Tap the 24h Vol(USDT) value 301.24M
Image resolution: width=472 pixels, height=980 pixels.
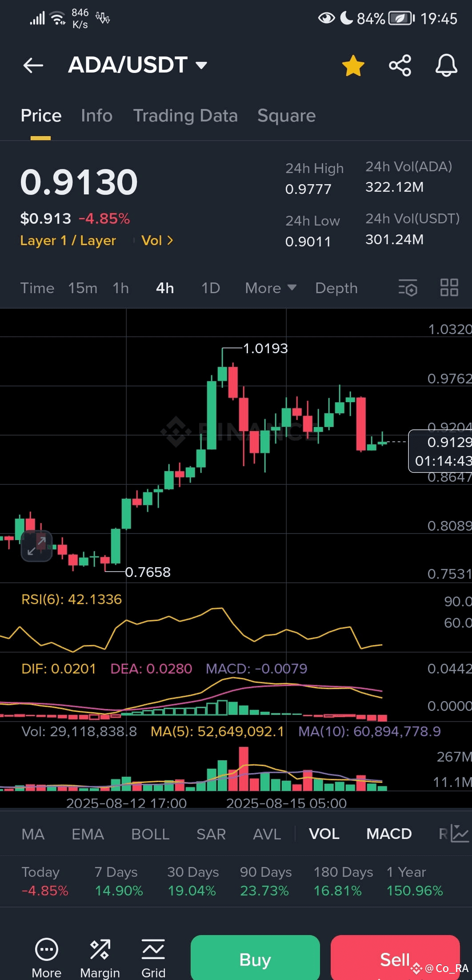click(394, 240)
